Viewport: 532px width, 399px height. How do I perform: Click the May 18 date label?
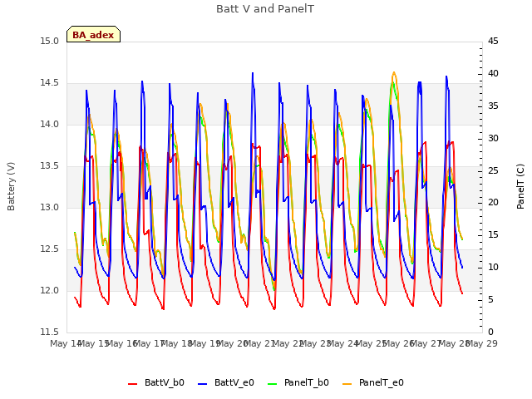[x=177, y=343]
